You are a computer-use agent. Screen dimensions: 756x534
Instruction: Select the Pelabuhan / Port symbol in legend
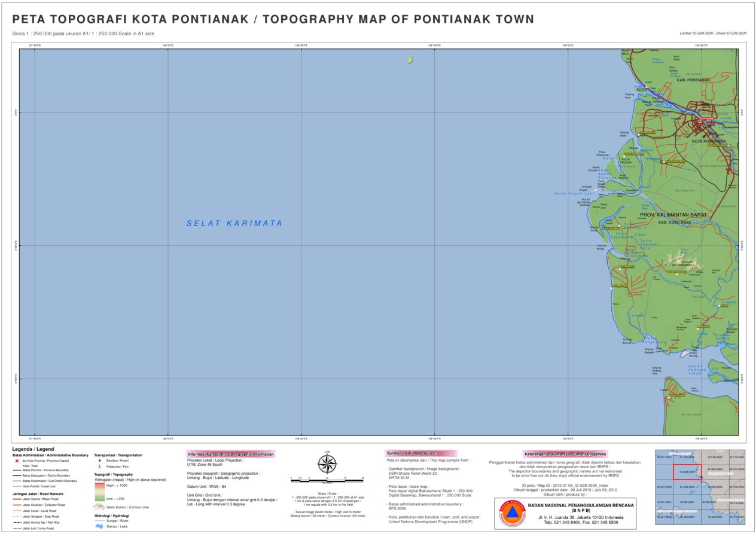99,466
